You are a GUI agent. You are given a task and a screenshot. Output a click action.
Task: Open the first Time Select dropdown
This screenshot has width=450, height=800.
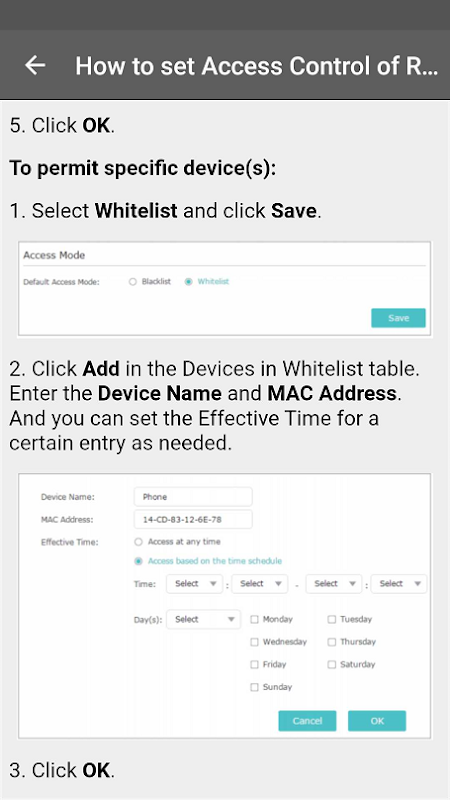(194, 584)
